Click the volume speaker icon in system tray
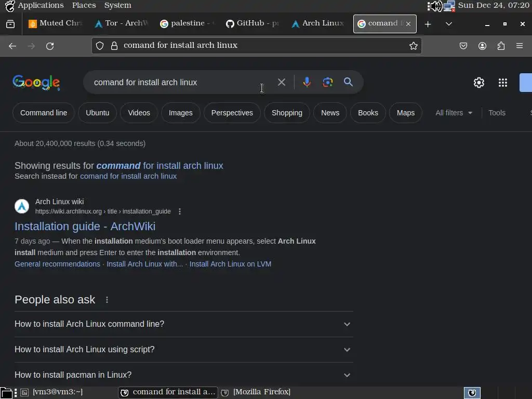The image size is (532, 399). (435, 6)
